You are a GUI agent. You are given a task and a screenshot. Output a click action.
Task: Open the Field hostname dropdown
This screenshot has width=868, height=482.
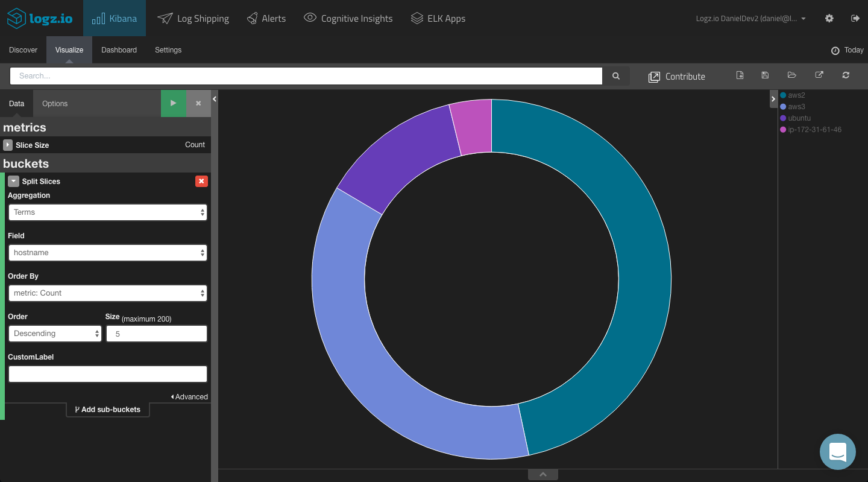coord(107,253)
